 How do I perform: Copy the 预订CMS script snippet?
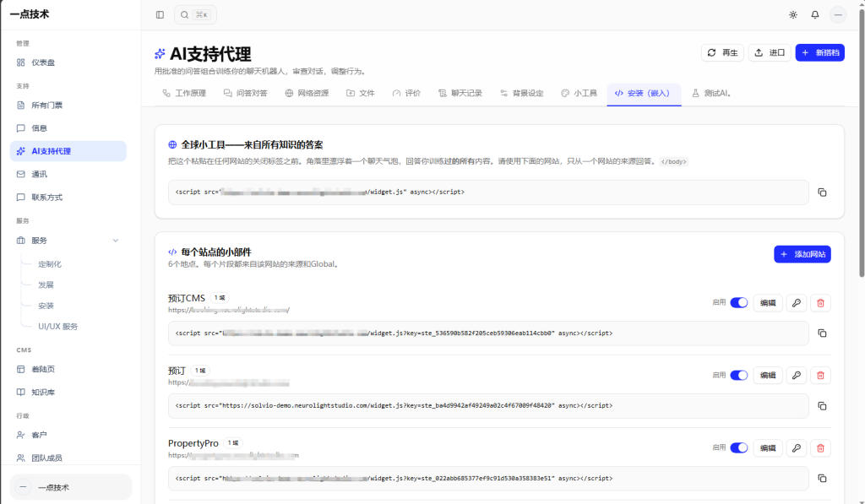click(822, 333)
